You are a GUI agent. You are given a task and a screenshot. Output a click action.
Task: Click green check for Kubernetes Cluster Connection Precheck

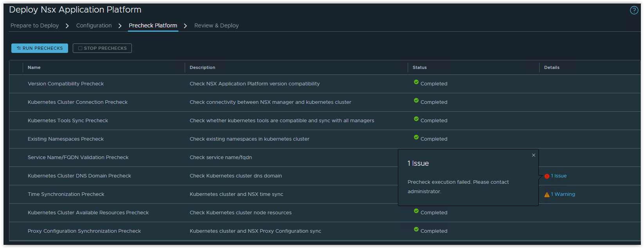pos(416,101)
